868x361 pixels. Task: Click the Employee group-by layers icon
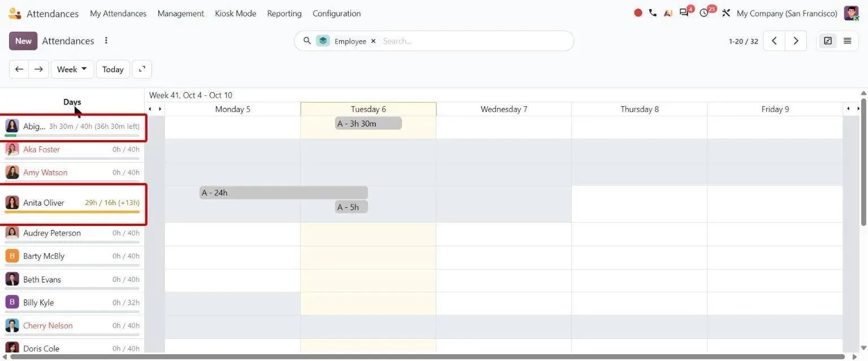(x=323, y=41)
